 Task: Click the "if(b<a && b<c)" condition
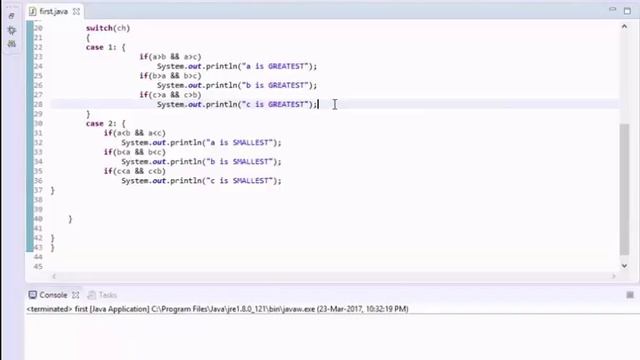pyautogui.click(x=135, y=152)
